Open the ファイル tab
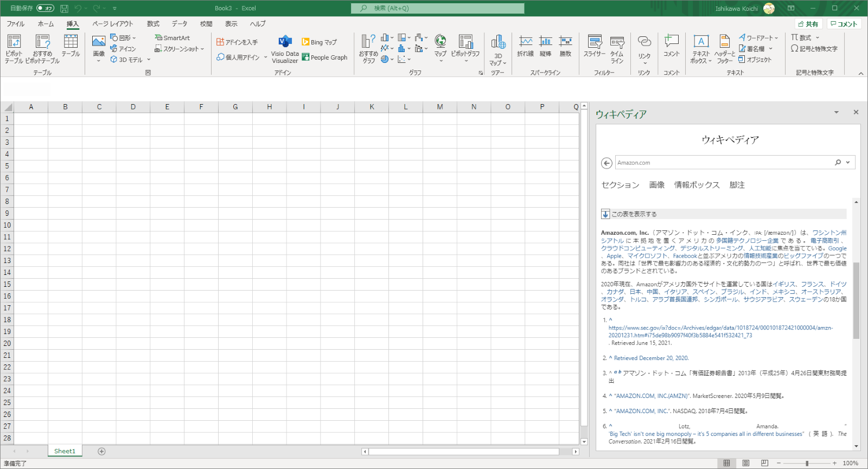Screen dimensions: 868x469 tap(16, 24)
